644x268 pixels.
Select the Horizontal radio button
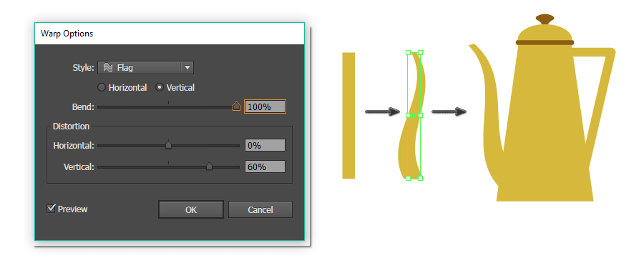coord(101,87)
